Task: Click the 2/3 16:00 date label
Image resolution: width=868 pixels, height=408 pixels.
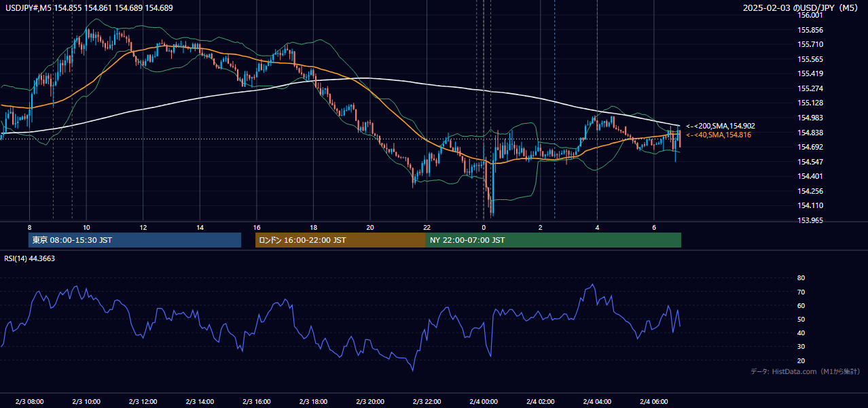Action: pos(257,401)
